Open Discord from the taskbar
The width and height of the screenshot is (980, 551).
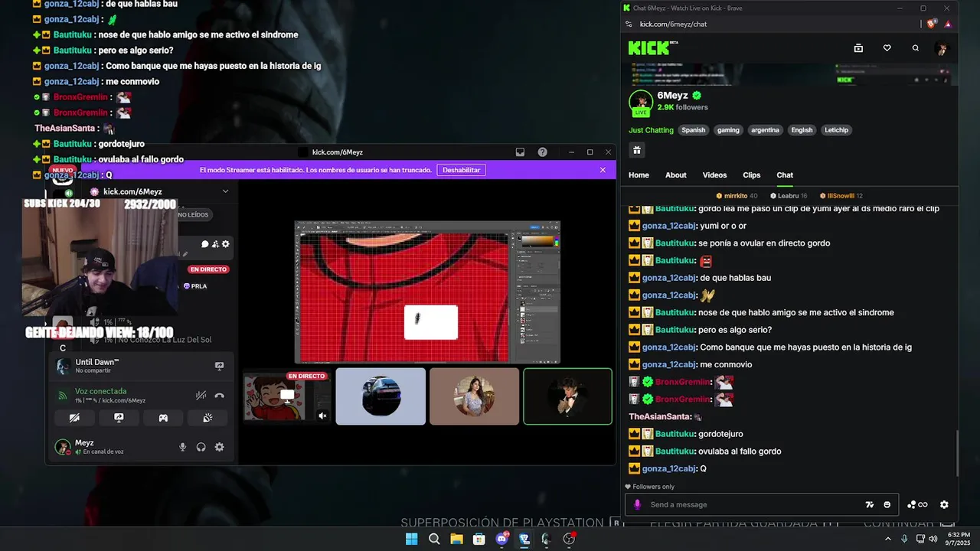[x=501, y=539]
